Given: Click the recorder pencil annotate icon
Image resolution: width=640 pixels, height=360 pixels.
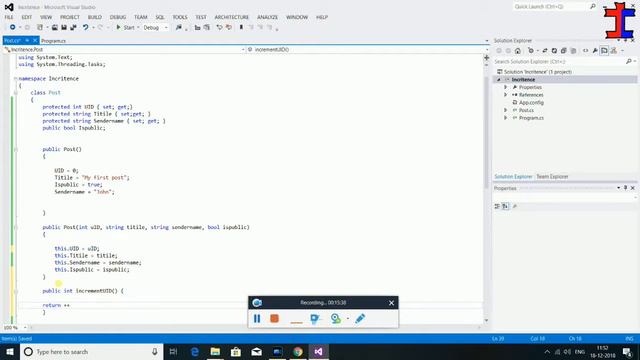Looking at the screenshot, I should tap(360, 318).
